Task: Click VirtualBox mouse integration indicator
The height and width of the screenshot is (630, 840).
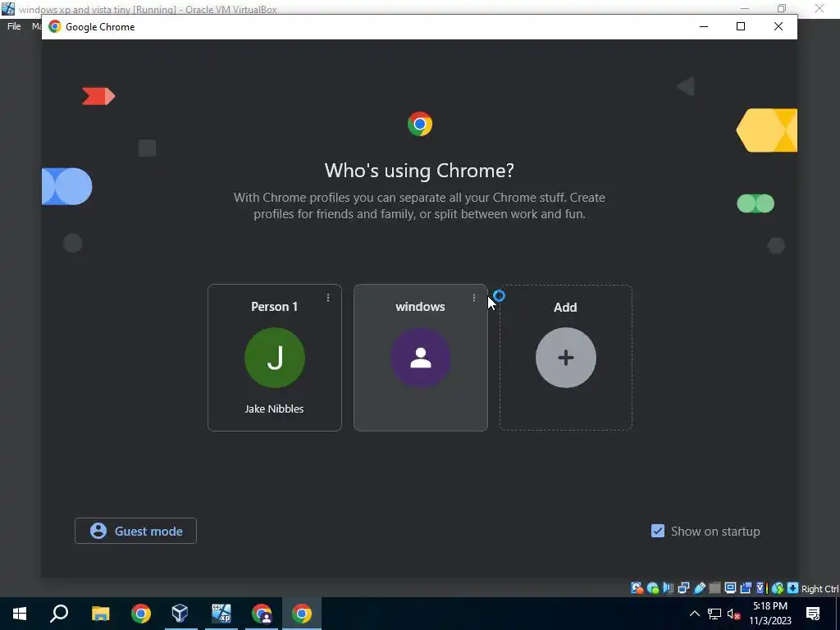Action: point(778,588)
